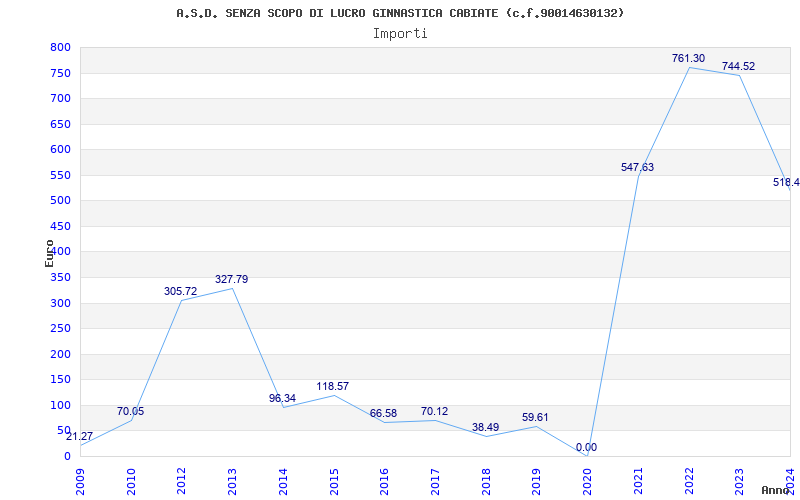Click the y-axis value 600
The width and height of the screenshot is (800, 500).
pos(60,149)
